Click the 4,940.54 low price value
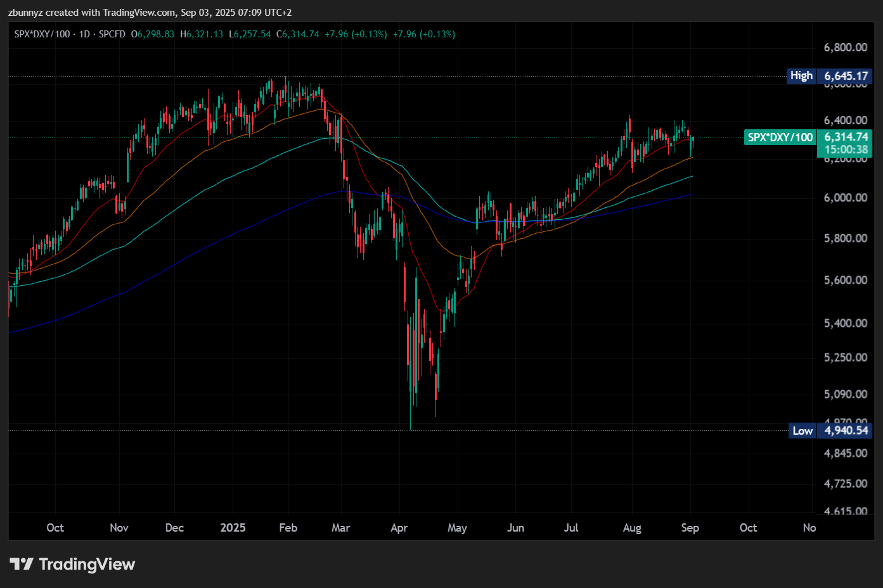The width and height of the screenshot is (883, 588). tap(846, 431)
